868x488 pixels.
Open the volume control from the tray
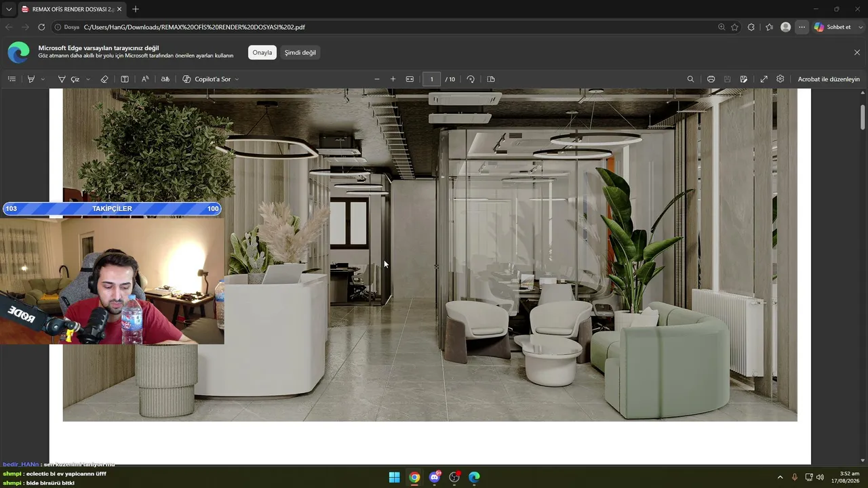820,477
